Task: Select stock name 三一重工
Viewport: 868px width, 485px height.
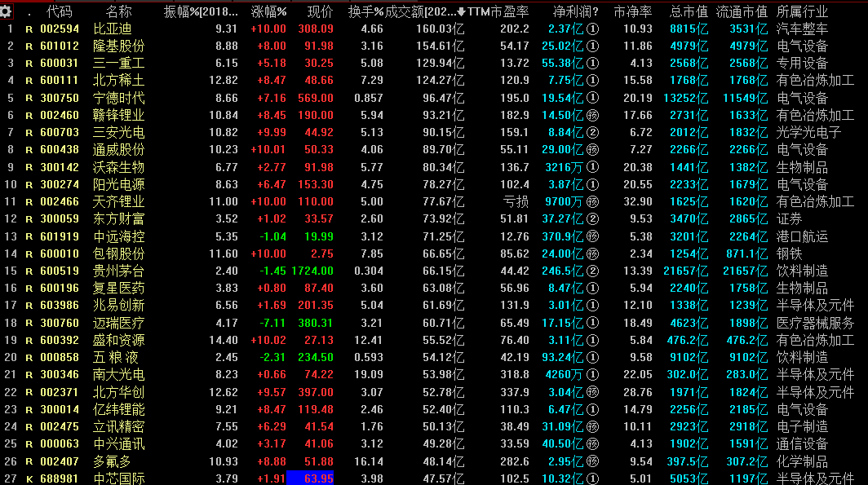Action: tap(119, 63)
